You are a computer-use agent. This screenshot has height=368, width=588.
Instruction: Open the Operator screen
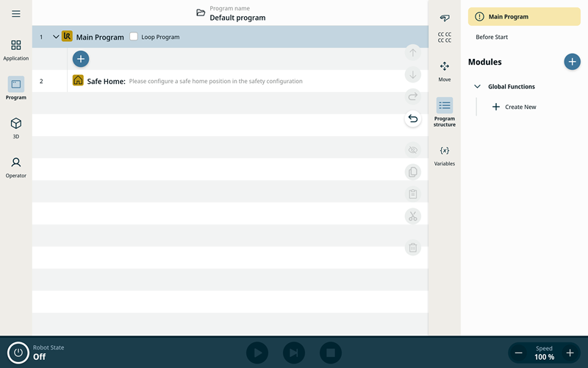(x=15, y=166)
